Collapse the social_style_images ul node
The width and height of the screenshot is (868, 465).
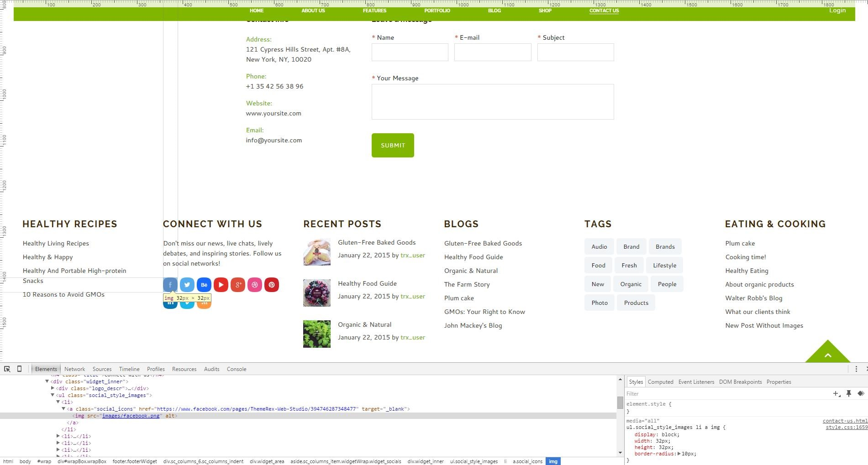53,395
